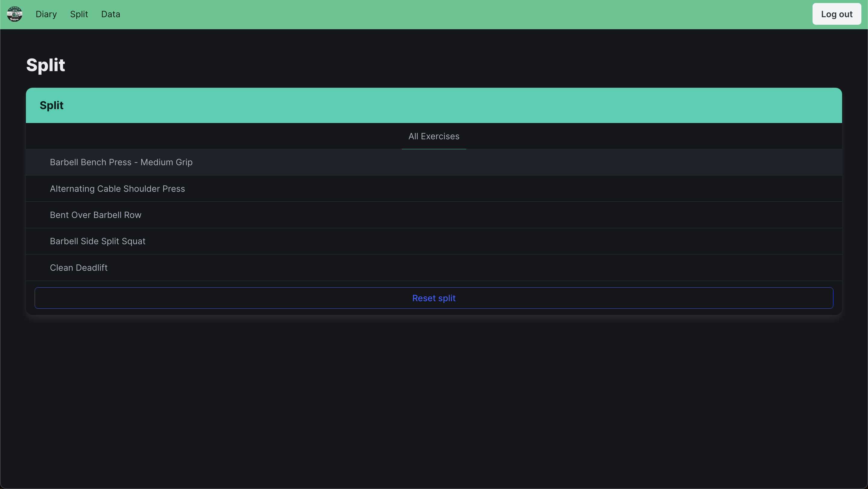Go to Split in the navigation bar
Viewport: 868px width, 489px height.
click(79, 14)
